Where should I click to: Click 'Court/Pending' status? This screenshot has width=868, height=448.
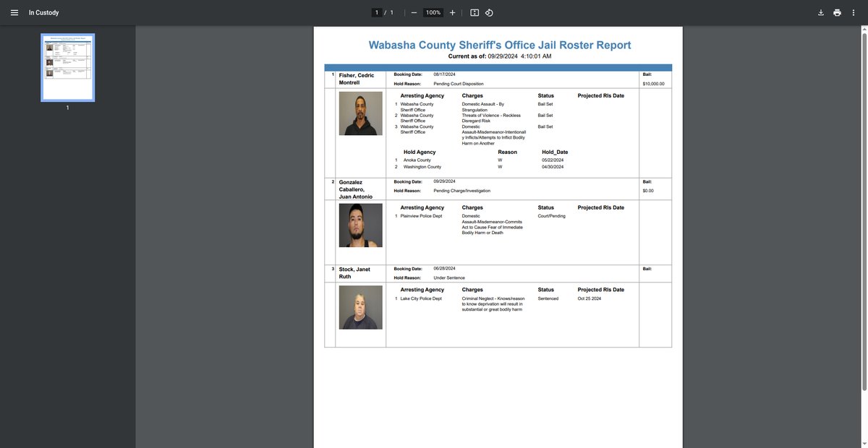[552, 216]
